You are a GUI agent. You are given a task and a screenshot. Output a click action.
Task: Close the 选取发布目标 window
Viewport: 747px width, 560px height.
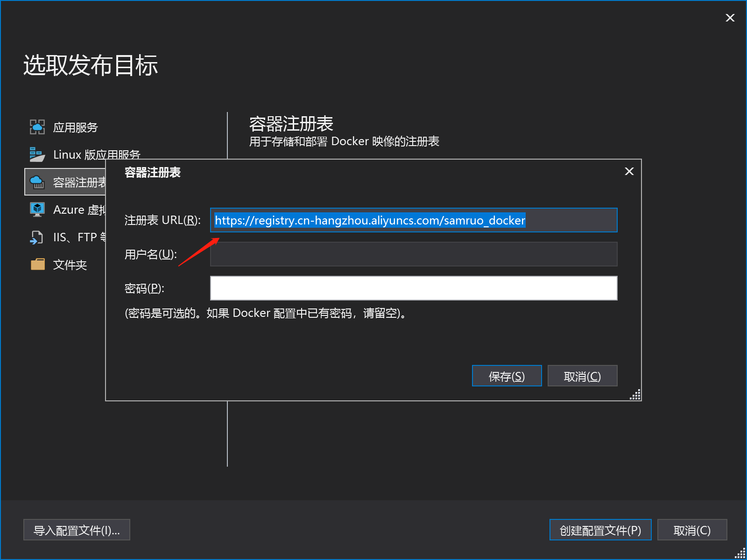730,18
